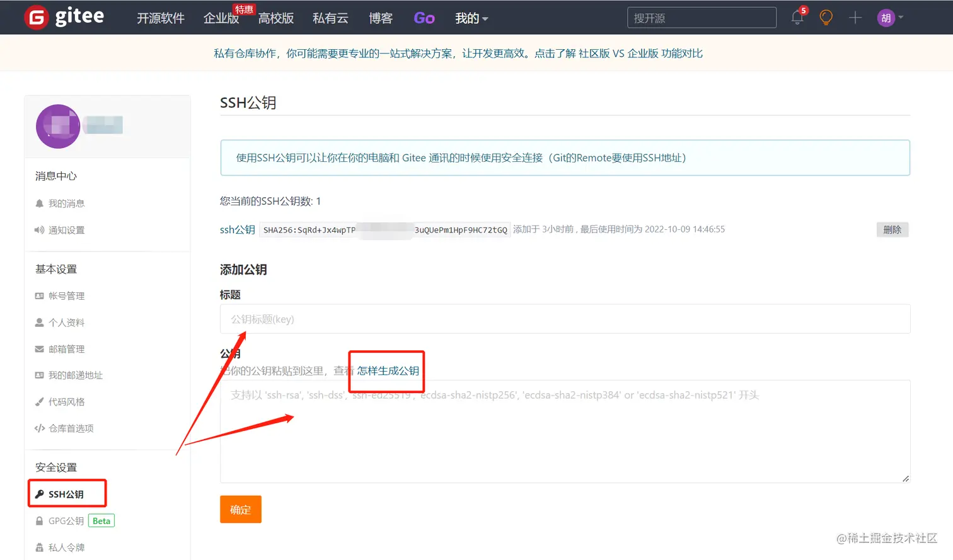Open 代码风格 settings
Viewport: 953px width, 560px height.
coord(66,402)
